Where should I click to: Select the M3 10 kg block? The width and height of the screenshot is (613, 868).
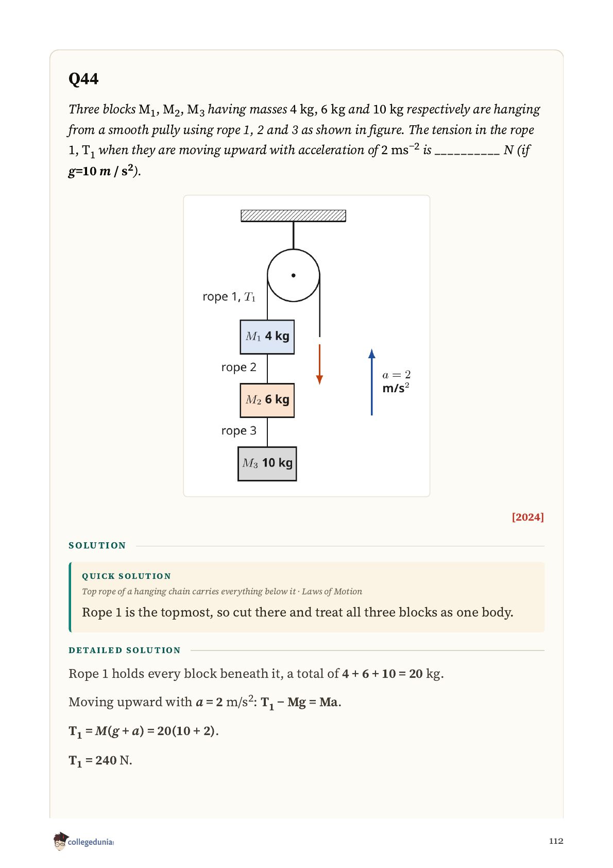(267, 463)
